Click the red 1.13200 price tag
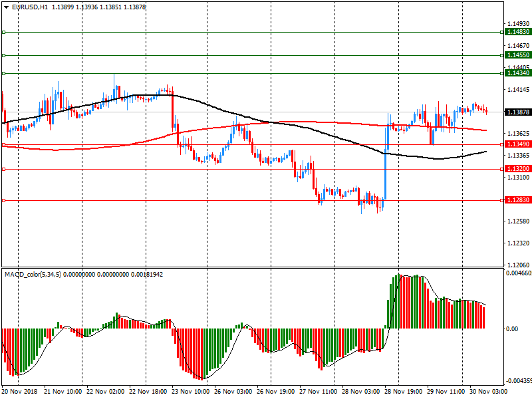The image size is (532, 399). [517, 169]
